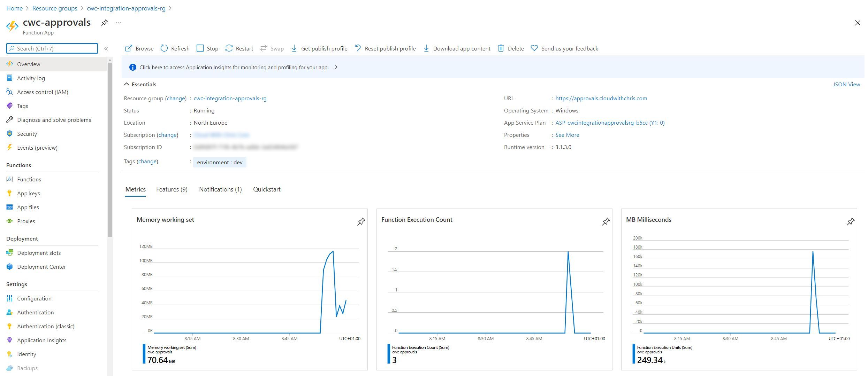Refresh the function app overview
The height and width of the screenshot is (376, 868).
pos(175,48)
